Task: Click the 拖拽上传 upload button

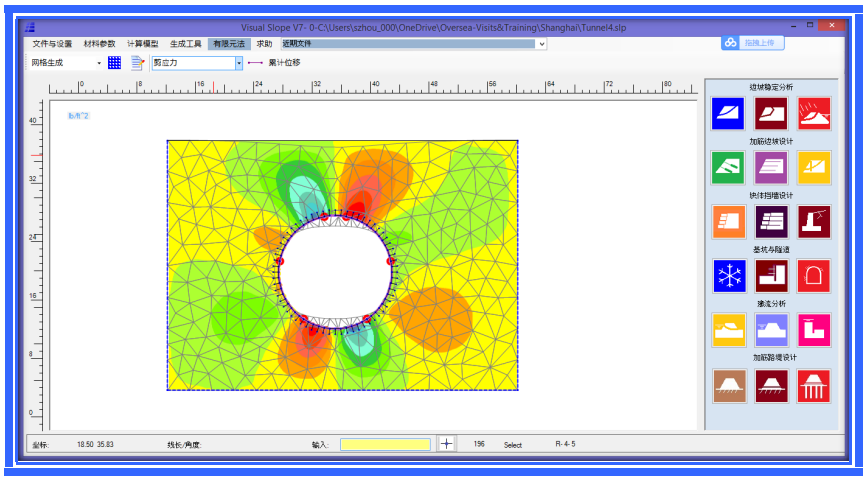Action: pyautogui.click(x=753, y=43)
